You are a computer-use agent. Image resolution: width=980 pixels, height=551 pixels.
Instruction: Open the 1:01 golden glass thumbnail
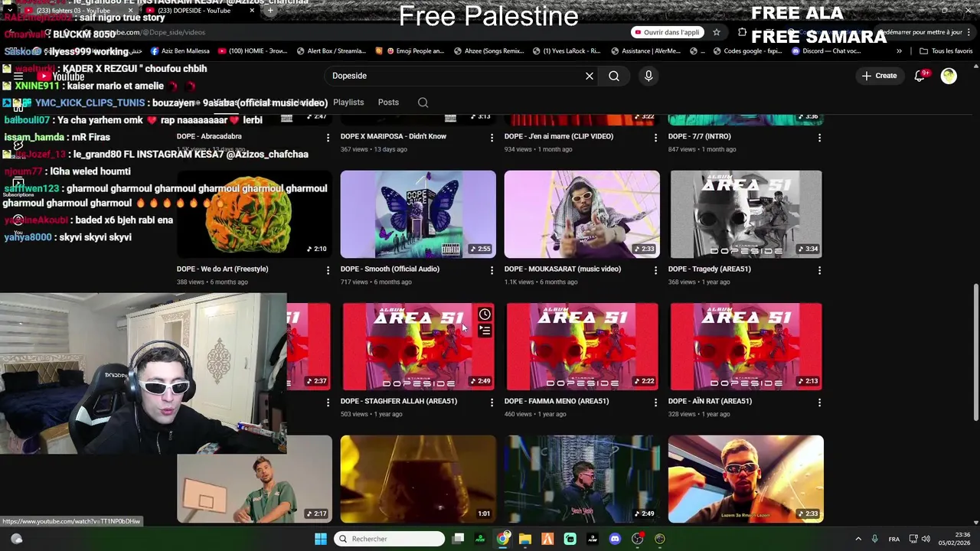click(x=418, y=479)
